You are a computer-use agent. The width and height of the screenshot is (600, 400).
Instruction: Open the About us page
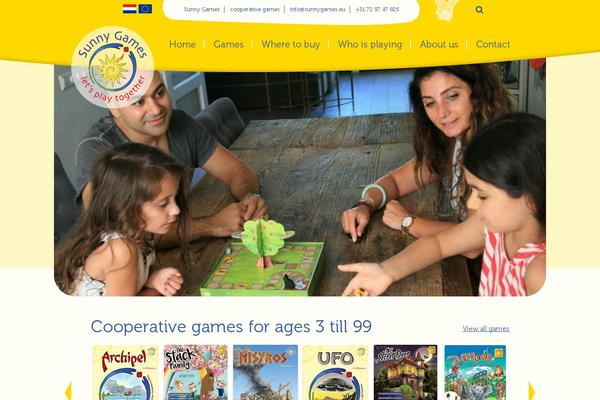click(x=439, y=44)
